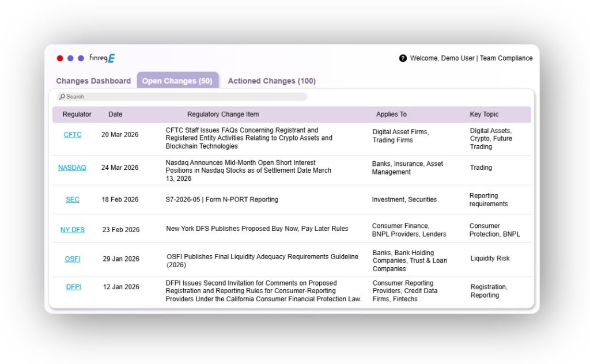The width and height of the screenshot is (590, 364).
Task: Follow the NASDAQ regulator link
Action: (72, 168)
